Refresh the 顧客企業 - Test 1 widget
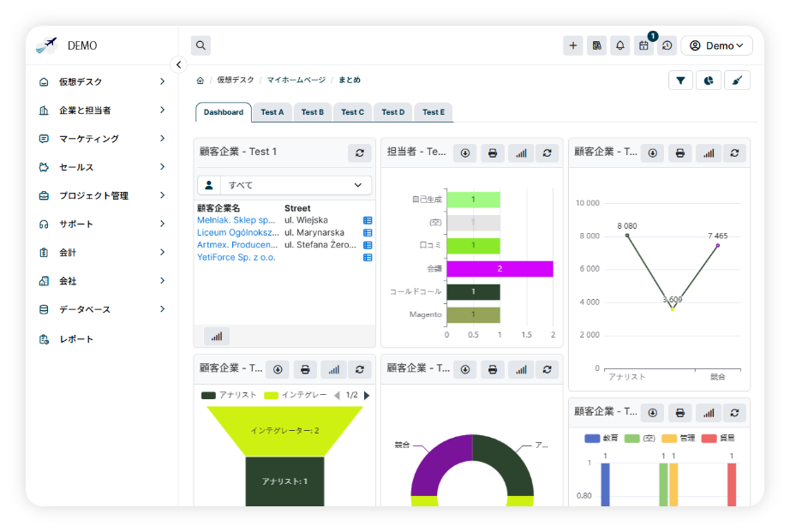This screenshot has height=532, width=790. 360,152
